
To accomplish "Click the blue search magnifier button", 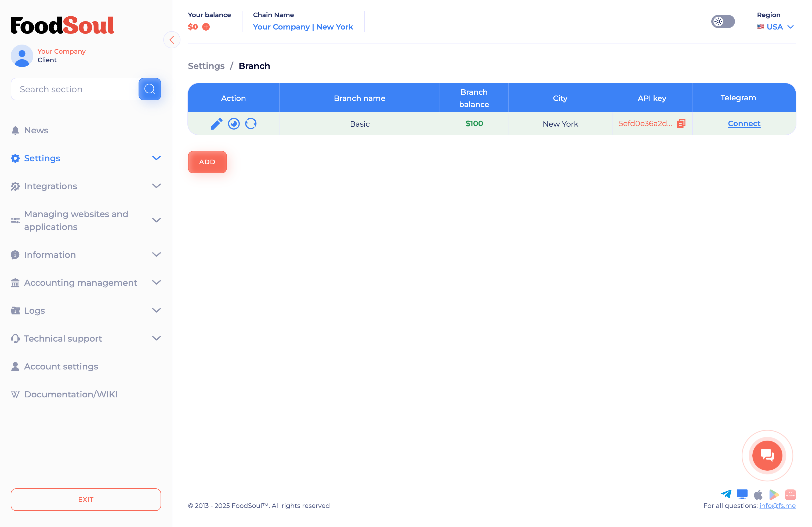I will pos(150,89).
